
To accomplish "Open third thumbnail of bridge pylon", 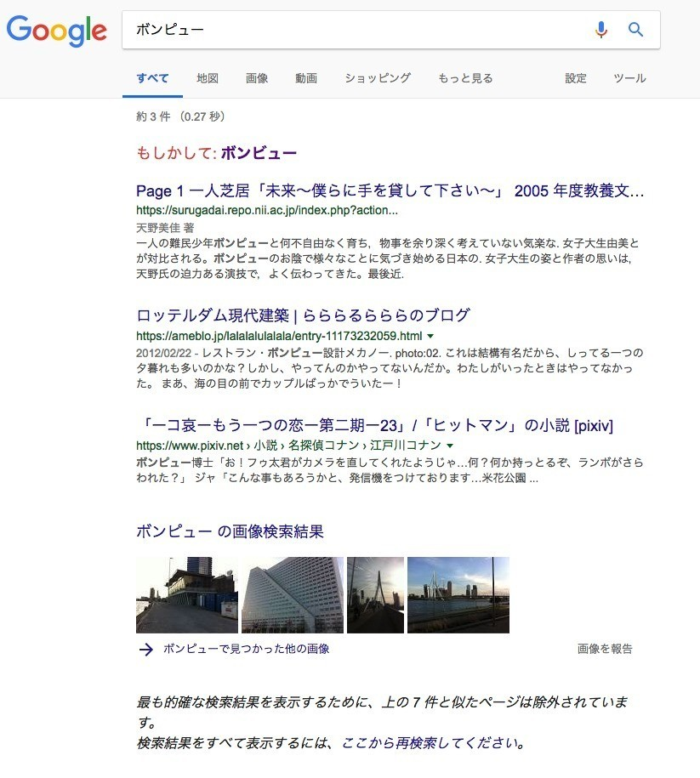I will 375,595.
